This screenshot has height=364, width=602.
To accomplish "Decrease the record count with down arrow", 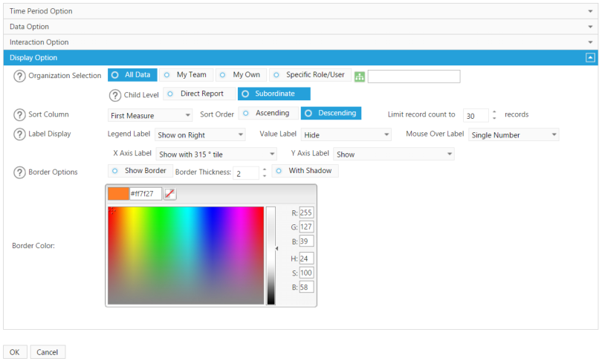I will [494, 118].
